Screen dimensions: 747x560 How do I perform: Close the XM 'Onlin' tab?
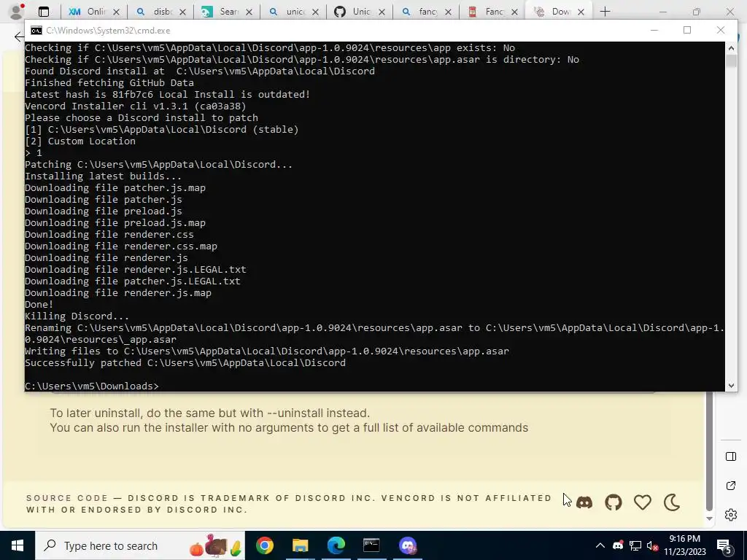tap(116, 12)
